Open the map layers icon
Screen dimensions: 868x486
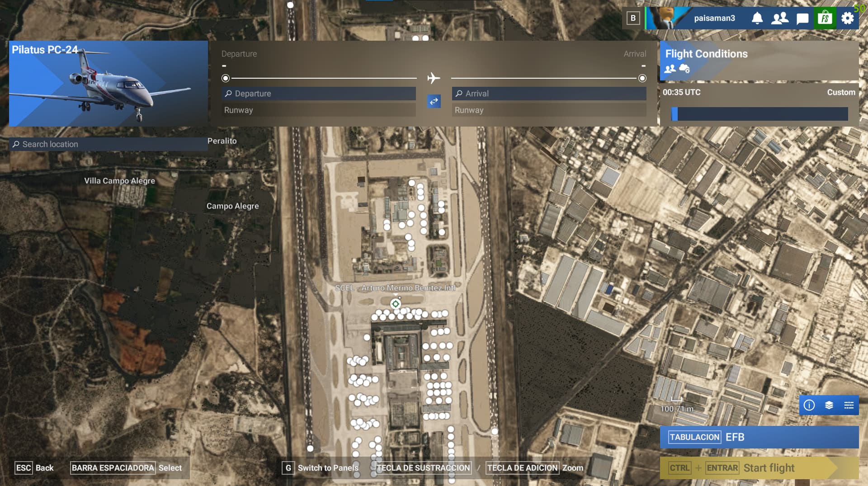point(829,405)
